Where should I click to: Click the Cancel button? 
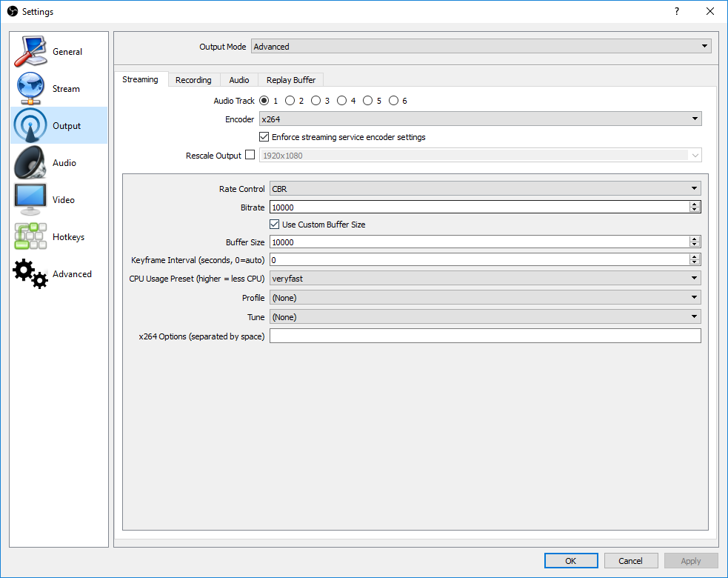[x=630, y=561]
